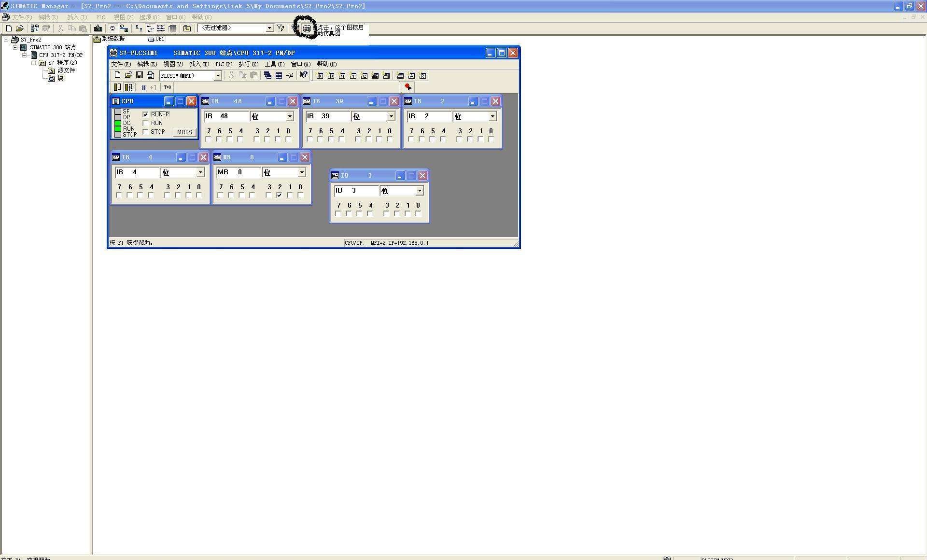
Task: Open the 视图(V) menu in S7-PLCSIM
Action: pos(173,64)
